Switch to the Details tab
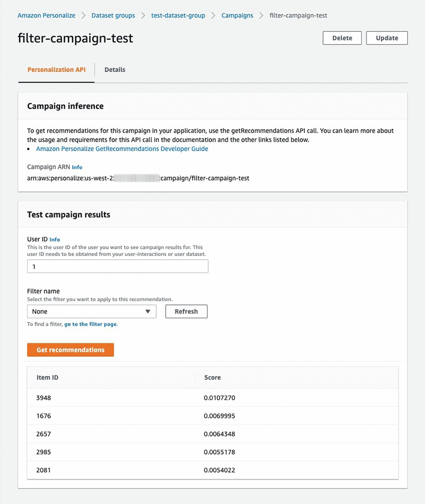The image size is (425, 504). coord(115,70)
